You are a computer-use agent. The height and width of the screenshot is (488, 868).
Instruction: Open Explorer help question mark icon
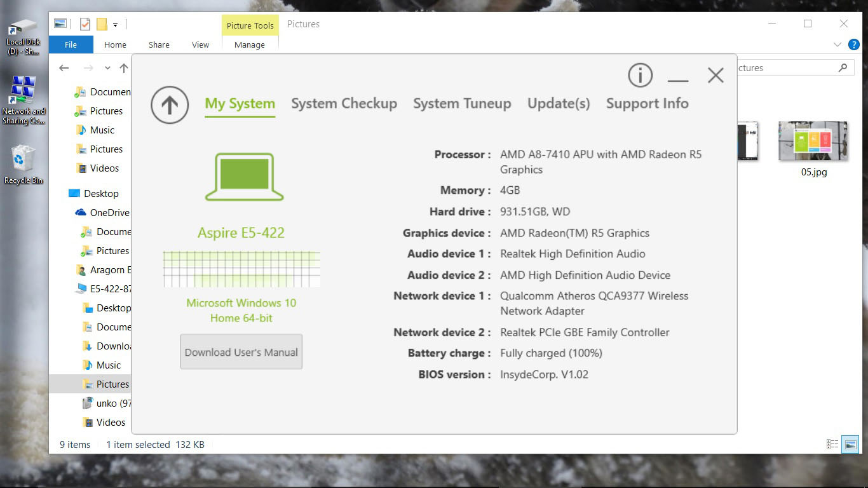[x=855, y=44]
